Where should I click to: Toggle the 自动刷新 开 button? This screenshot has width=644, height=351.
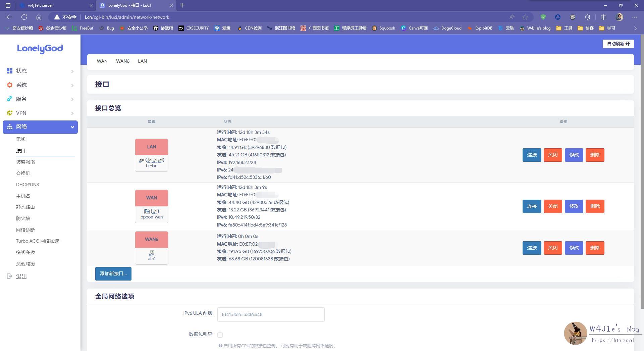point(618,44)
